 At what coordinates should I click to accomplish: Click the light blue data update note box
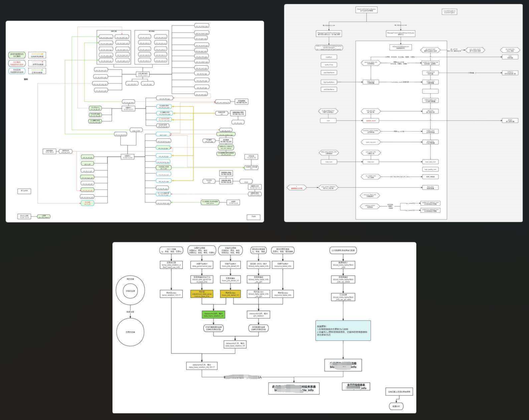click(343, 330)
